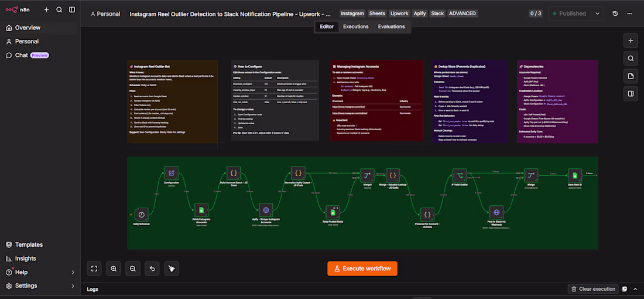Toggle the right side panel icon on canvas
The width and height of the screenshot is (644, 299).
[x=631, y=94]
